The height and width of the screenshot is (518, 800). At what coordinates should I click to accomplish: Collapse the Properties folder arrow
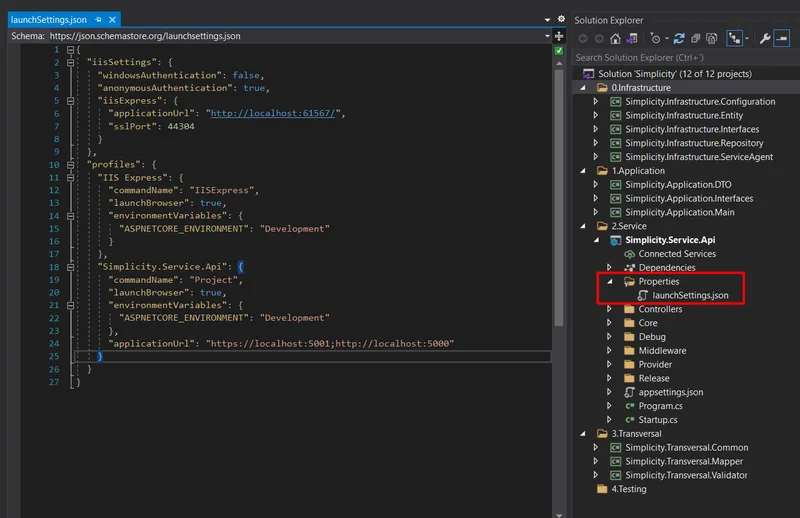point(610,282)
